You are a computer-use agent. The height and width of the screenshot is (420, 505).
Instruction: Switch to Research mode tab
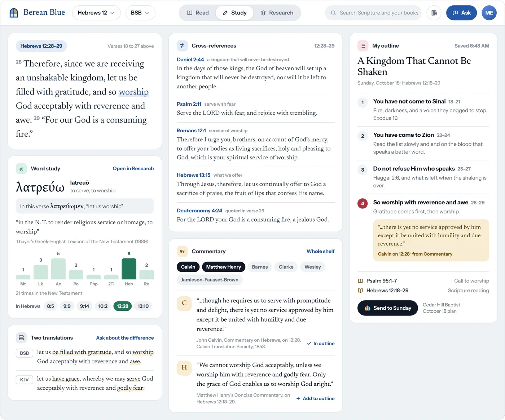coord(277,13)
